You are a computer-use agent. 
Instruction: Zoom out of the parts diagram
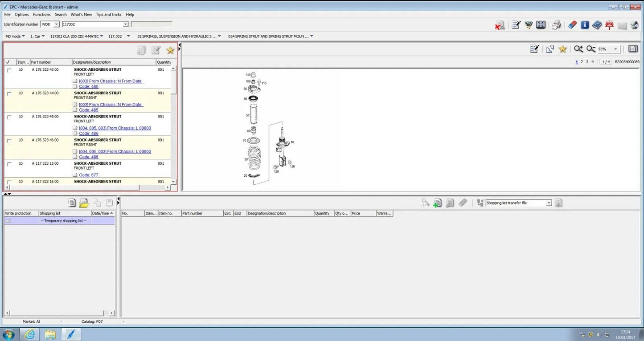[591, 49]
